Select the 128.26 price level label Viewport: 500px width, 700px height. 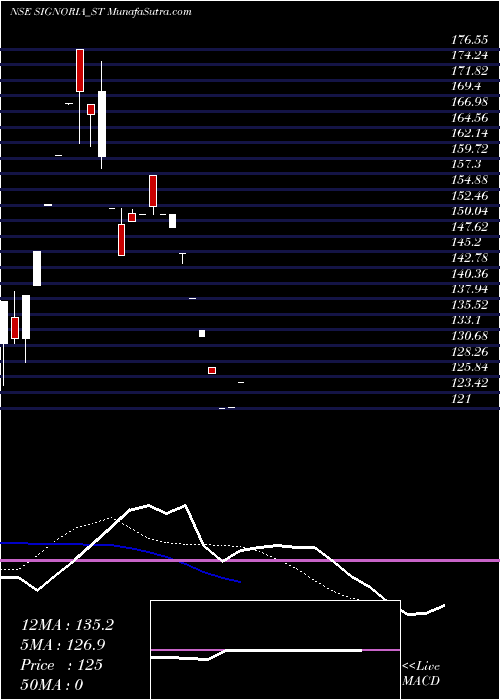469,351
